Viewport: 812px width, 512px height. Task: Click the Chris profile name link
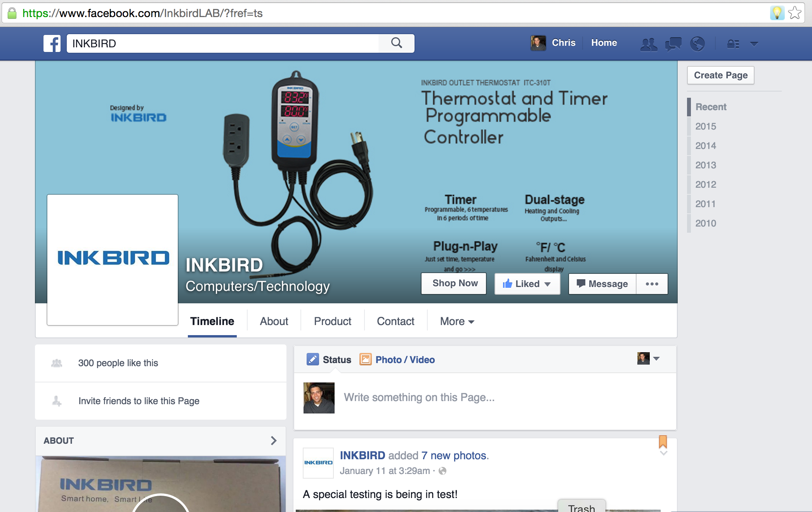click(564, 43)
